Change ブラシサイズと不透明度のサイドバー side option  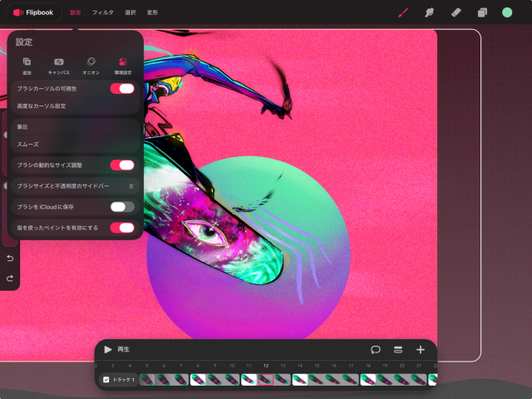coord(76,186)
